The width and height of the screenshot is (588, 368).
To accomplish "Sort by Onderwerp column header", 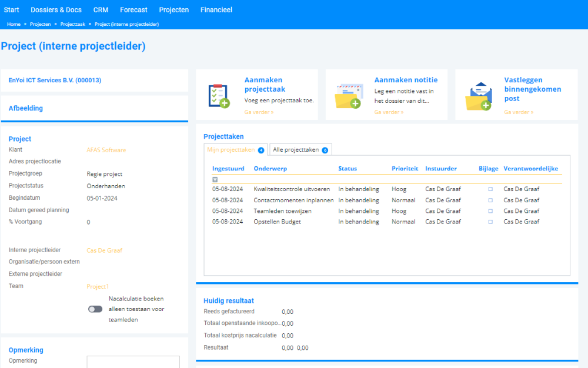I will point(270,169).
